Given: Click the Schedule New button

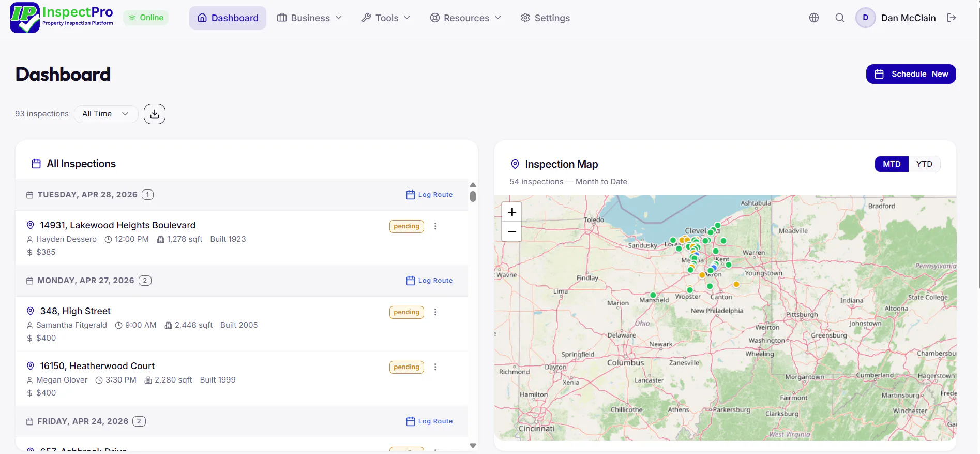Looking at the screenshot, I should 911,74.
